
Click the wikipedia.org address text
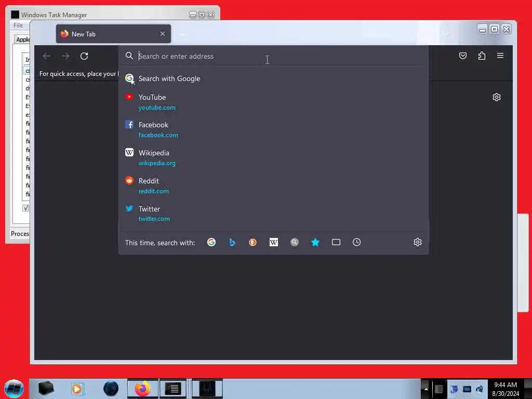coord(157,163)
